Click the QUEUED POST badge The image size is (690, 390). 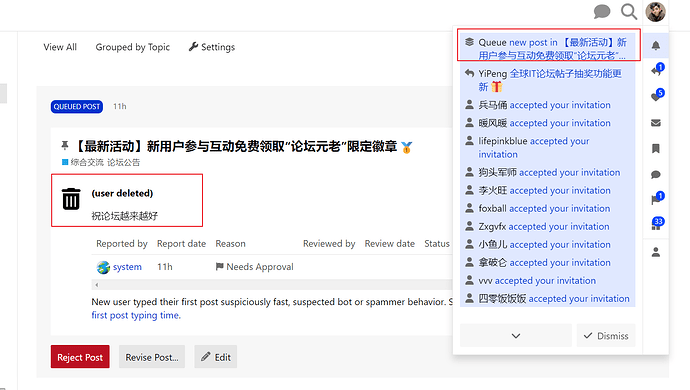[77, 107]
